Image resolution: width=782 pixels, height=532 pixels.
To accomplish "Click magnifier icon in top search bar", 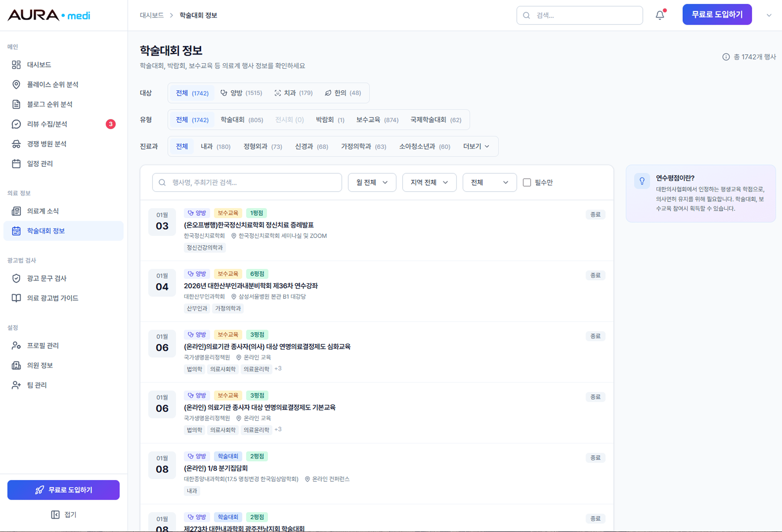I will [x=527, y=16].
